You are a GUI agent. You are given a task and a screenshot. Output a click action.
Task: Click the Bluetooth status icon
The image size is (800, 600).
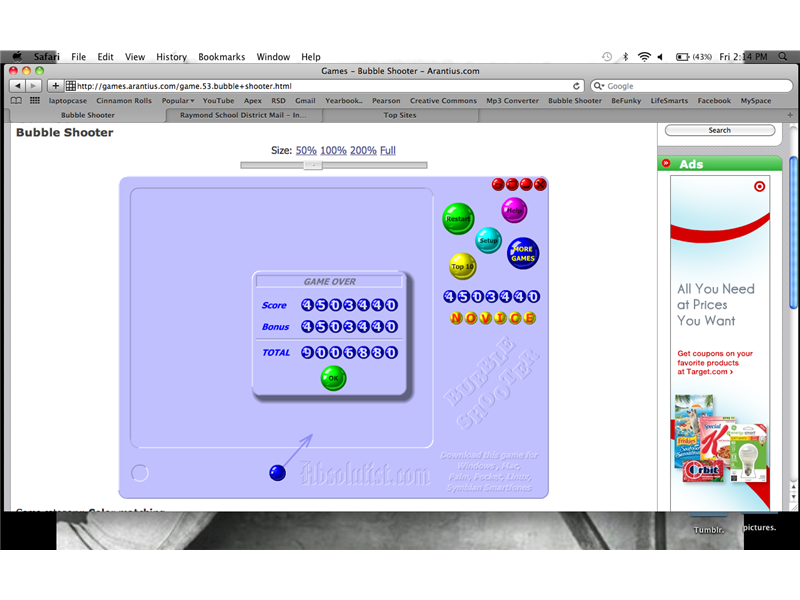click(x=625, y=57)
